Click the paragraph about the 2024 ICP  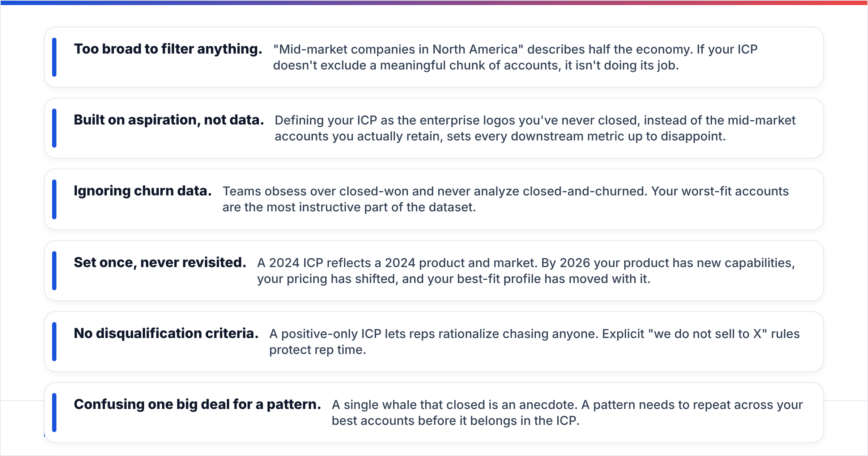pos(526,271)
